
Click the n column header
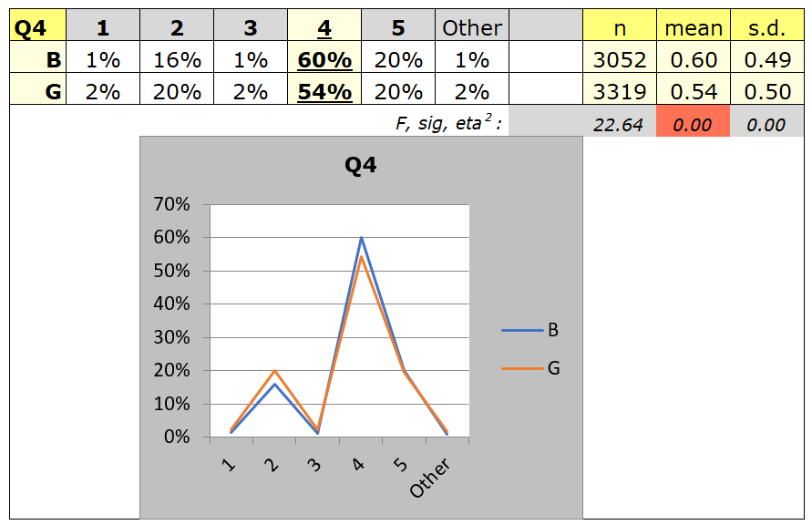pyautogui.click(x=620, y=26)
